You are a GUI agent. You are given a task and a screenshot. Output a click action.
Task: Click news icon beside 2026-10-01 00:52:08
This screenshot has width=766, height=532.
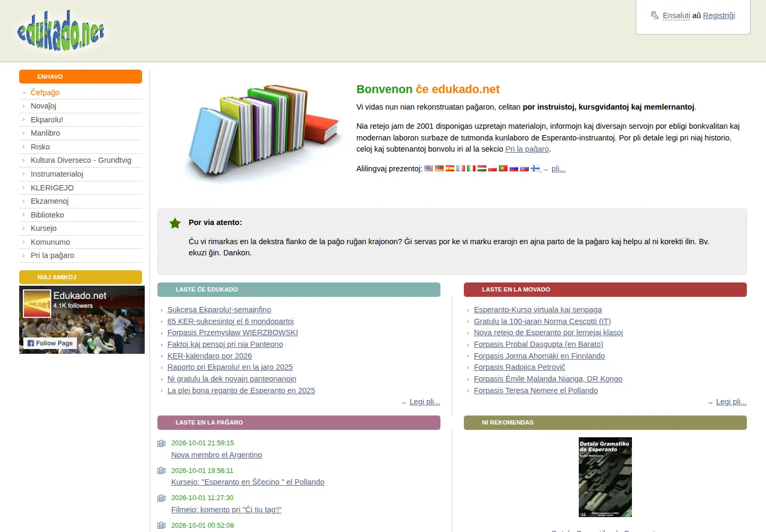coord(162,526)
